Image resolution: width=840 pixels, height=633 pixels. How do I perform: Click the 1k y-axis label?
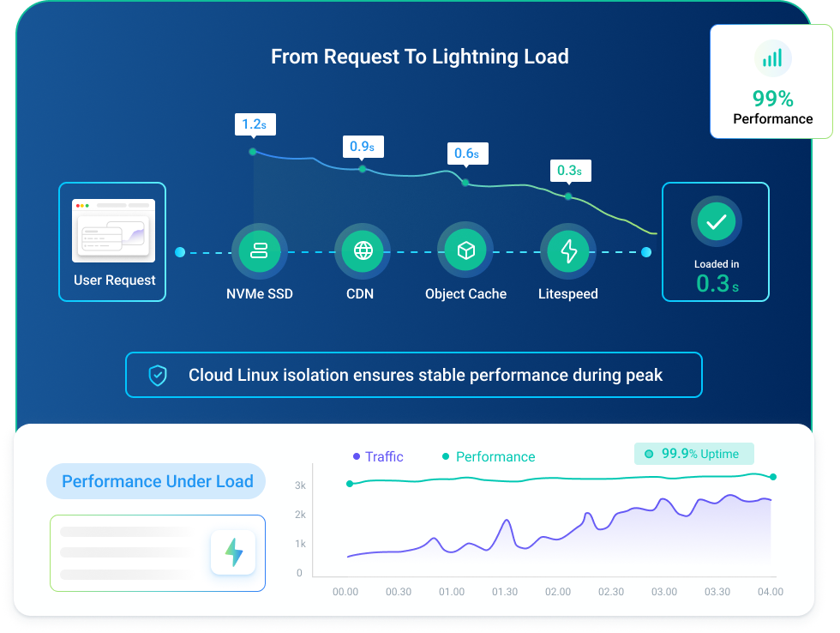pyautogui.click(x=300, y=544)
